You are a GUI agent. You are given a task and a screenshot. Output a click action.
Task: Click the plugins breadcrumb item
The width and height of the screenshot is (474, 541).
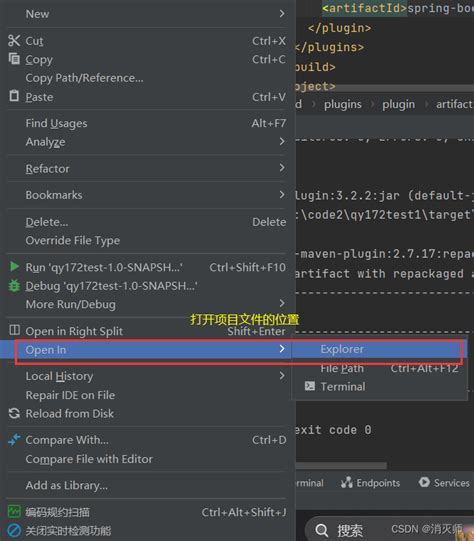coord(343,104)
